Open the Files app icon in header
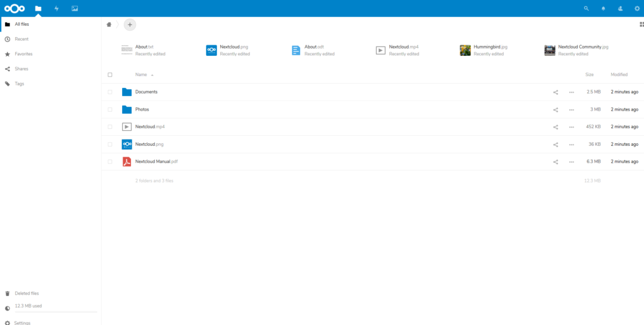The height and width of the screenshot is (325, 644). pyautogui.click(x=38, y=8)
